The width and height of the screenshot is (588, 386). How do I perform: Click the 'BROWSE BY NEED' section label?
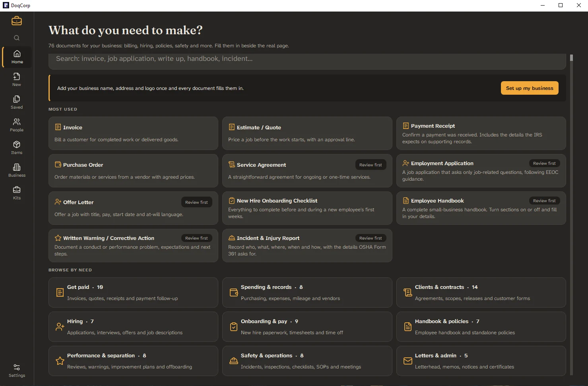[70, 270]
